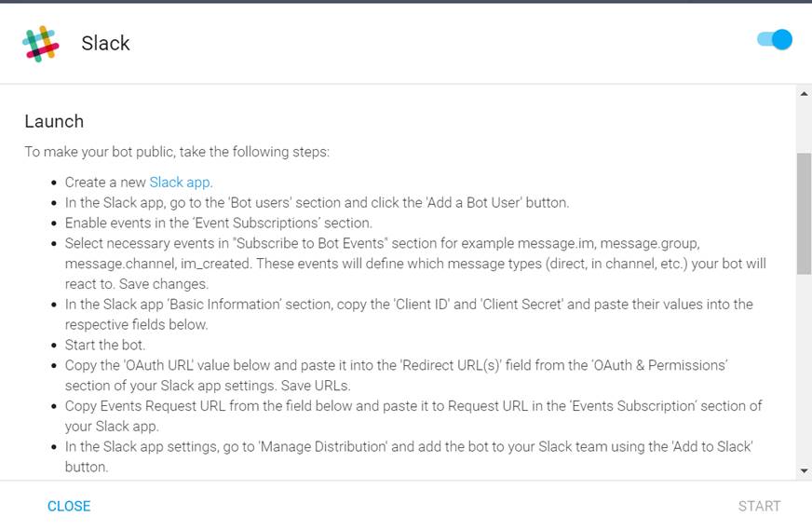Click the 'Slack' title text in the header

105,43
